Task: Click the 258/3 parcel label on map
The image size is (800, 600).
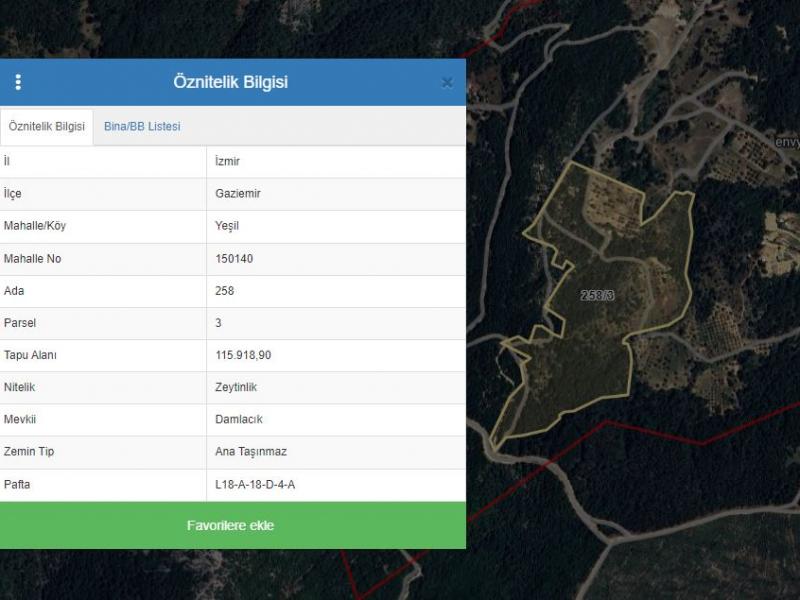Action: point(598,296)
